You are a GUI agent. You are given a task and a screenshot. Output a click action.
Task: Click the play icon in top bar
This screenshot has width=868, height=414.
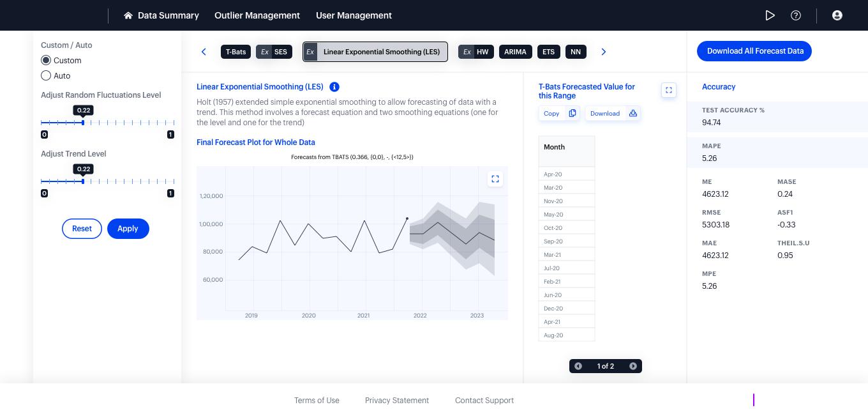tap(770, 15)
